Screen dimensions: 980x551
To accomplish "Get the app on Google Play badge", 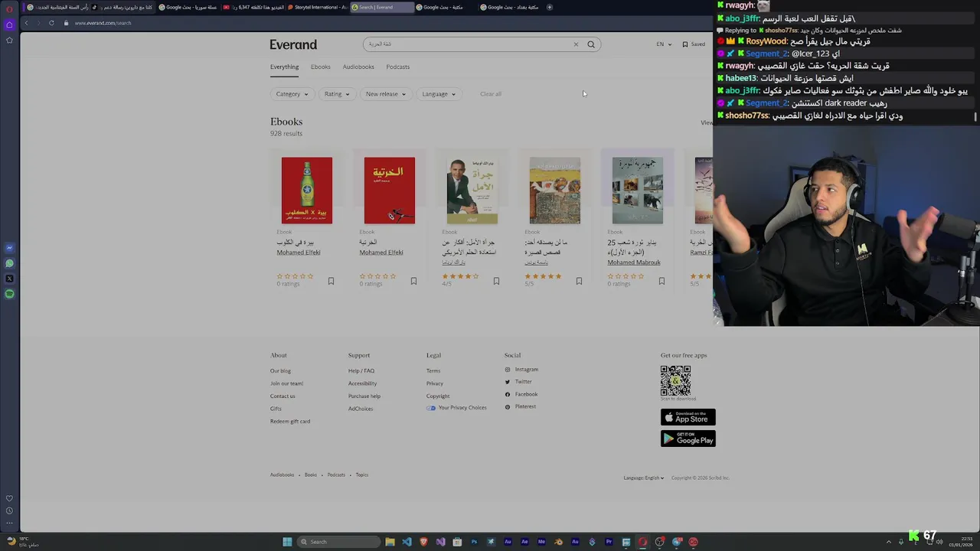I will (x=688, y=439).
